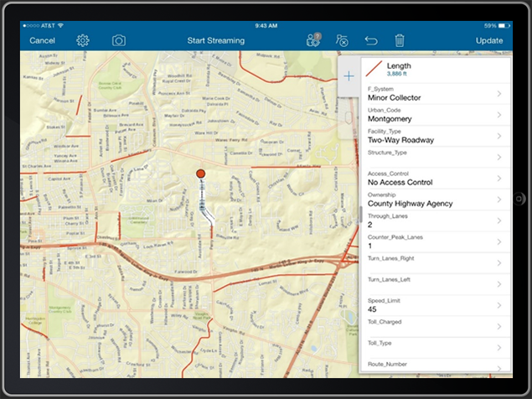Tap the panel resize handle on left edge

pos(360,215)
